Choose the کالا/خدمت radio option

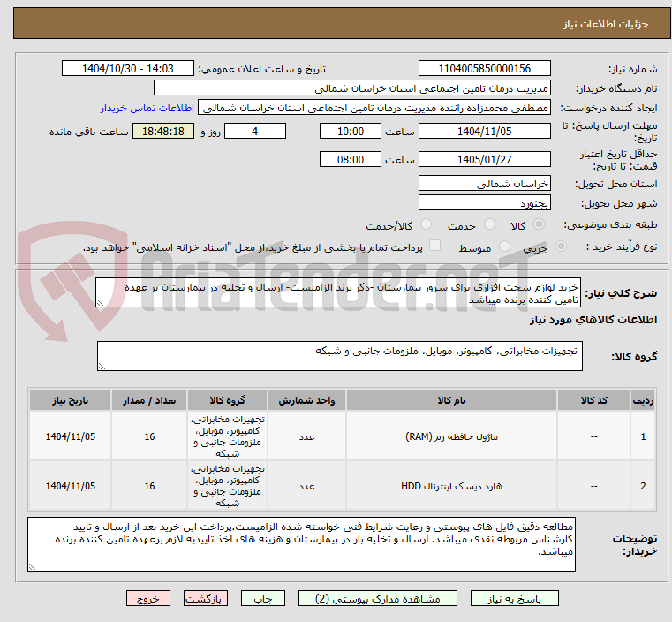point(425,226)
